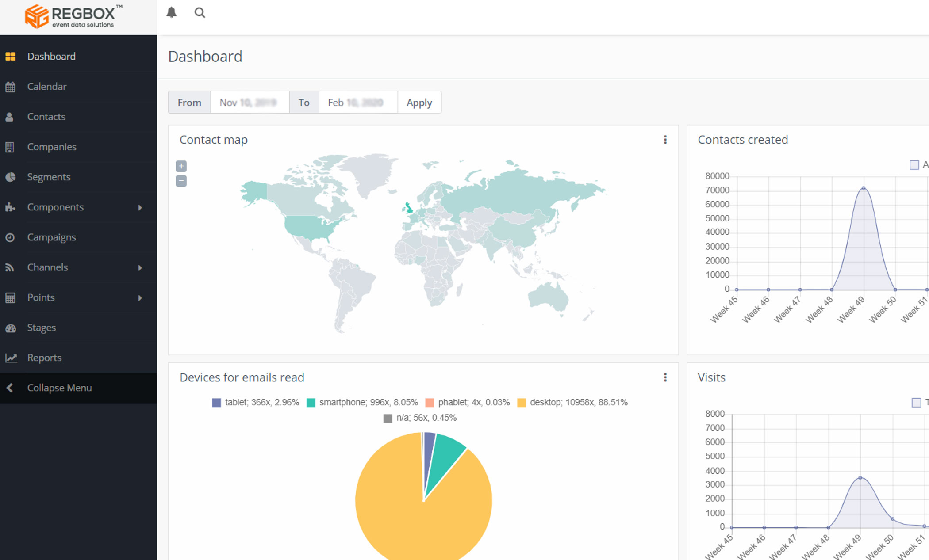Viewport: 929px width, 560px height.
Task: Open Campaigns menu item
Action: click(78, 237)
